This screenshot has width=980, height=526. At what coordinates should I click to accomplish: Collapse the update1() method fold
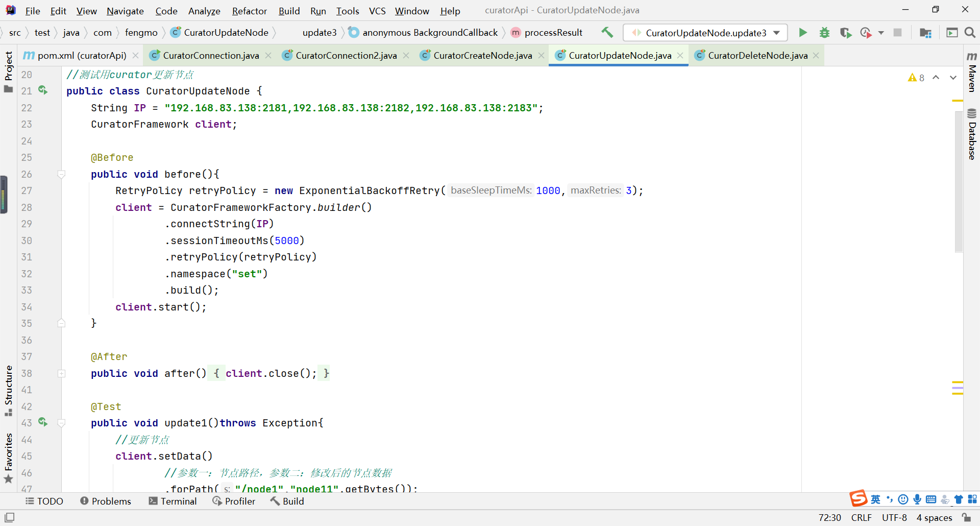pos(61,423)
